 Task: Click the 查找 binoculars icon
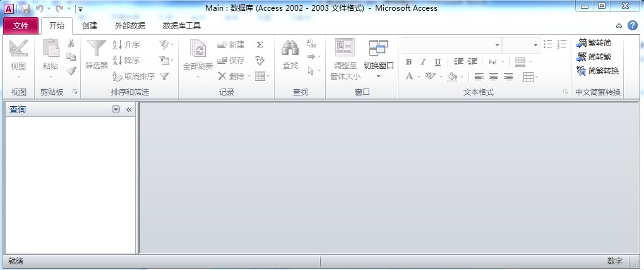tap(290, 49)
